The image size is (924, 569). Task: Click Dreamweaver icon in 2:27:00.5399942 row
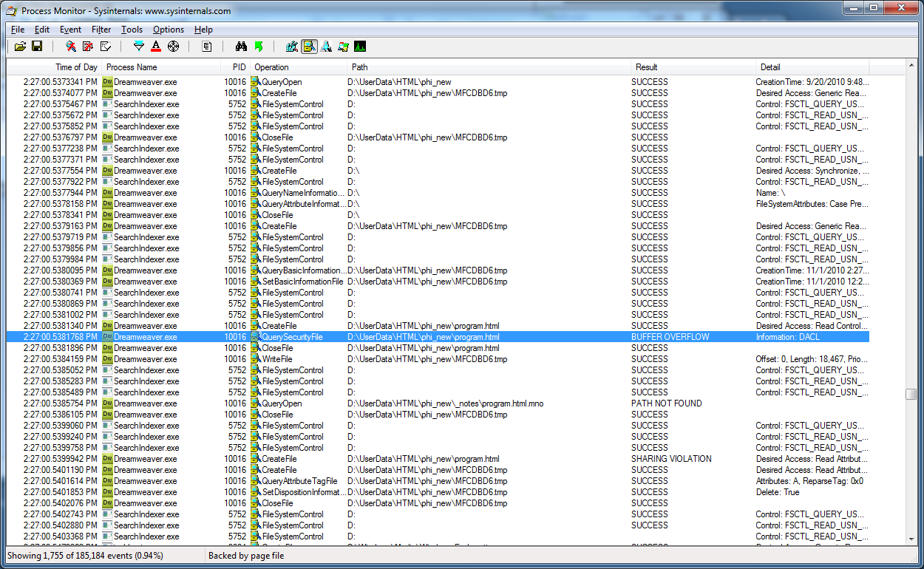(x=107, y=459)
